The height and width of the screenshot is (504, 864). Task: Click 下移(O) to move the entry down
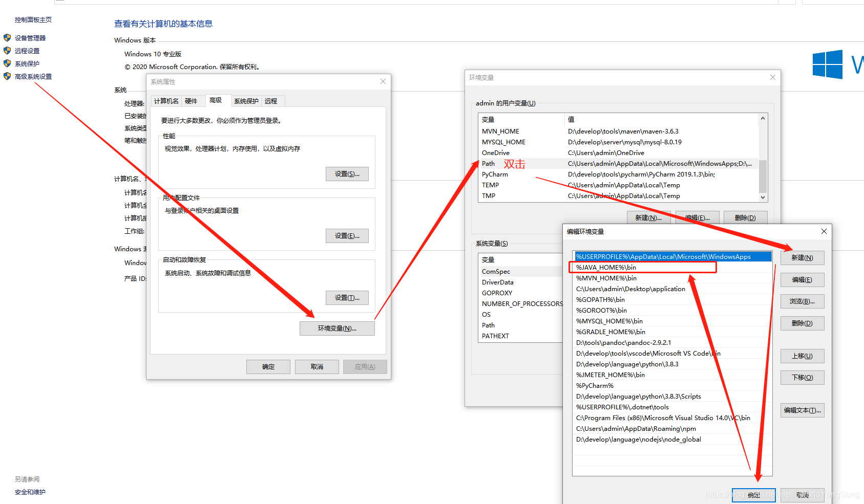802,378
